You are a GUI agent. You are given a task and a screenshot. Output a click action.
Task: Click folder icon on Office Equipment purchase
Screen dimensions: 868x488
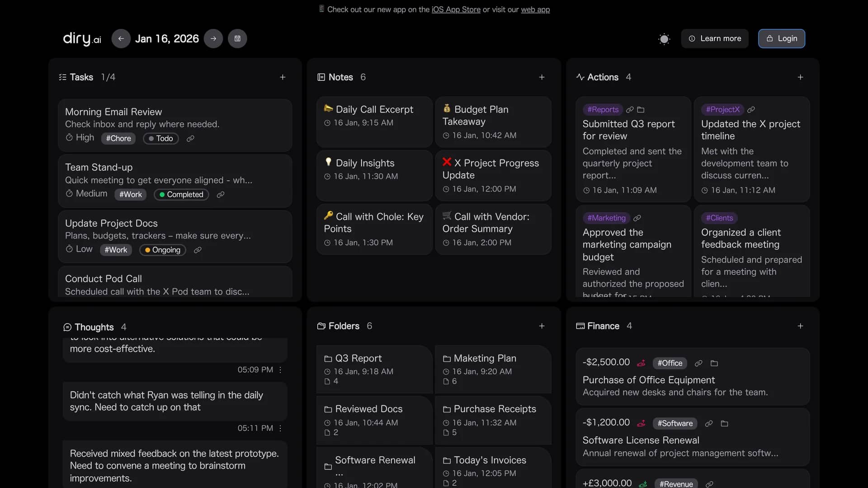click(714, 363)
